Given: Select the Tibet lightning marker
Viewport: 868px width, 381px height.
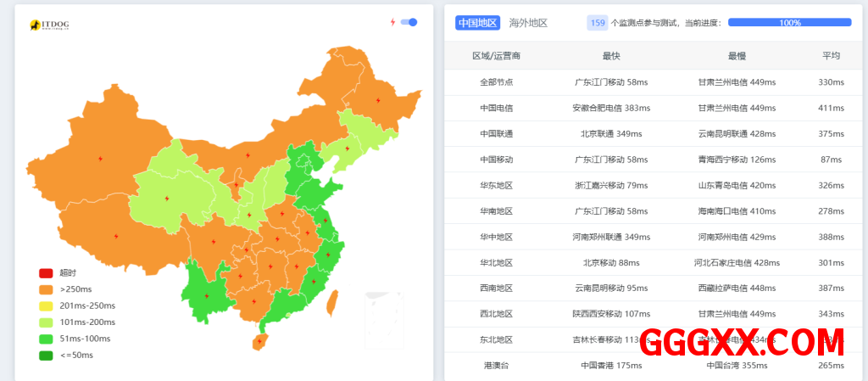Looking at the screenshot, I should click(x=116, y=236).
